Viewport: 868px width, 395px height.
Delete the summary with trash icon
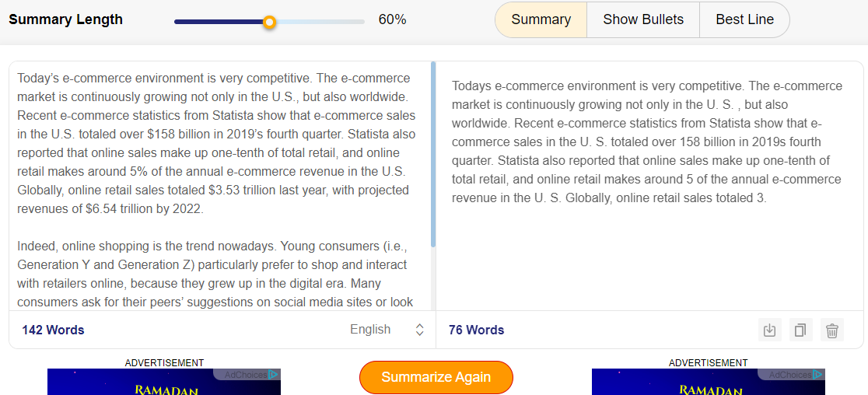coord(832,330)
